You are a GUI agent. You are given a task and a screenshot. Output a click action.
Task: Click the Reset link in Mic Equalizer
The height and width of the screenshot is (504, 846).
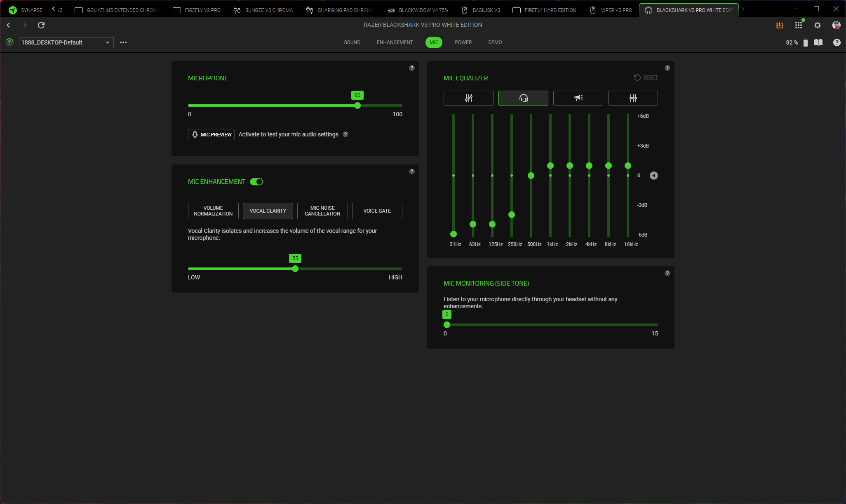(650, 77)
